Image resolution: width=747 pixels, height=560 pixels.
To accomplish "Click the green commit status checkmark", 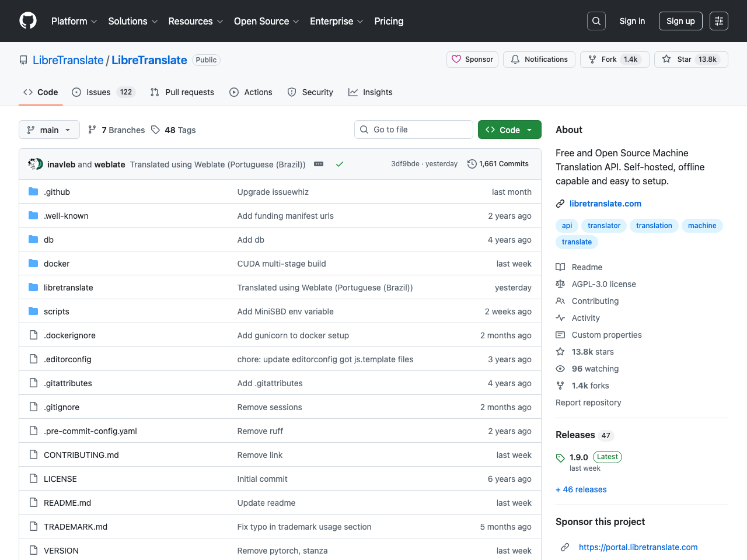I will 340,164.
